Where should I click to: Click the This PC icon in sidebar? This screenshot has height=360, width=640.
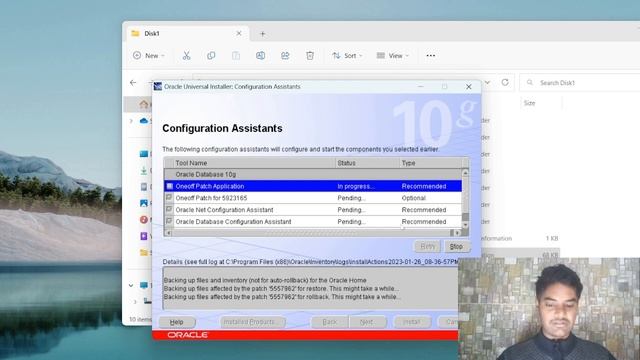pyautogui.click(x=144, y=285)
